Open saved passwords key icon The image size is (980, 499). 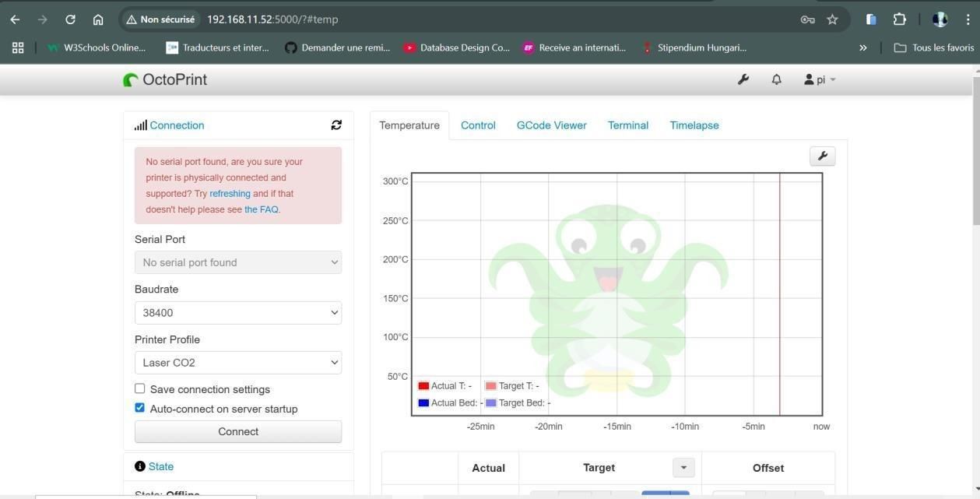click(807, 19)
